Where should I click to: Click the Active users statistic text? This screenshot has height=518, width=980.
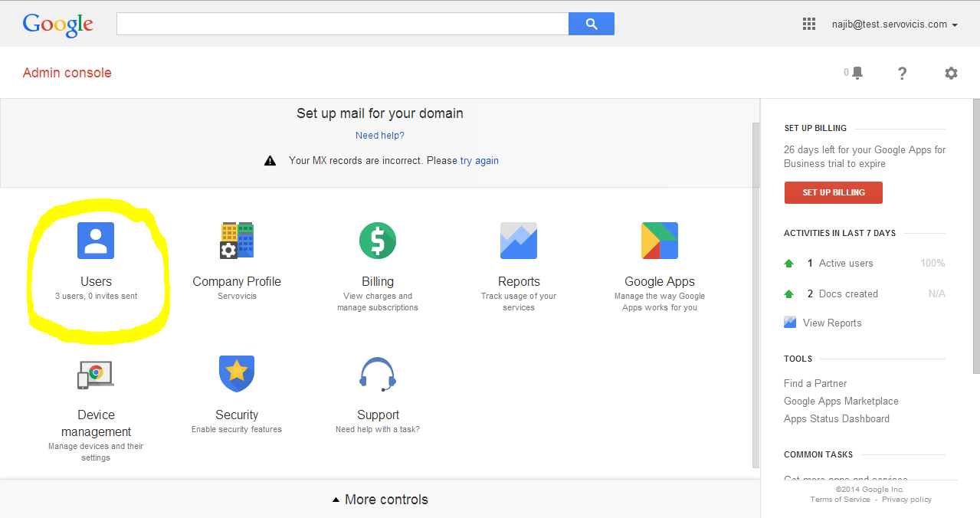(840, 263)
